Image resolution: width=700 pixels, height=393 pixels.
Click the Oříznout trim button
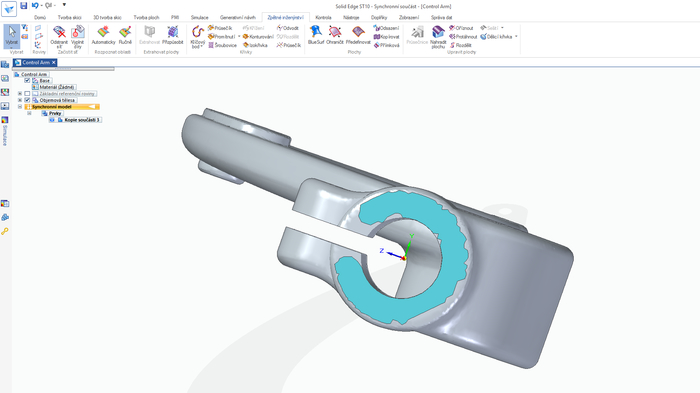461,28
